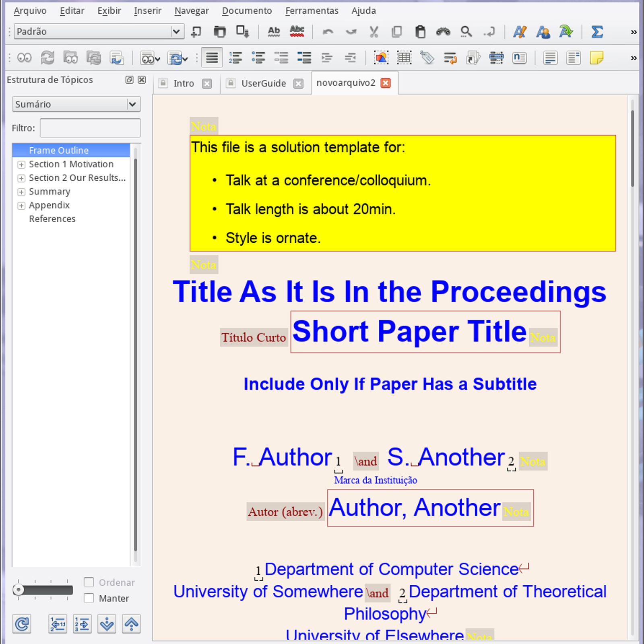Open Find and Replace binoculars icon

(443, 31)
